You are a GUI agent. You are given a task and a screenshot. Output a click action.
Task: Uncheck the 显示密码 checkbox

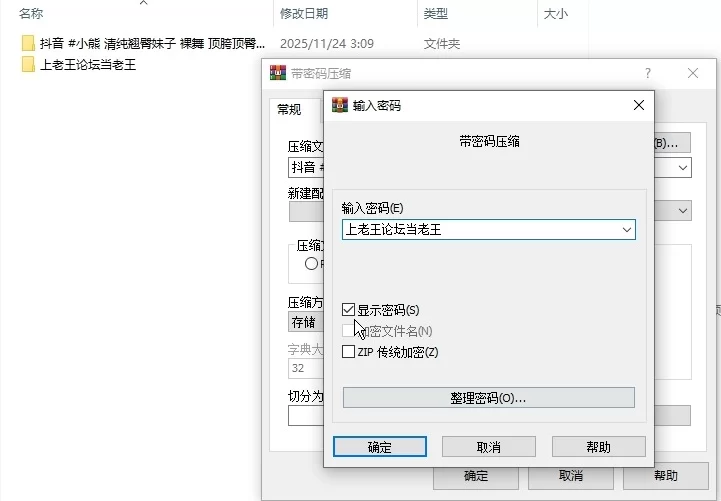[x=349, y=310]
